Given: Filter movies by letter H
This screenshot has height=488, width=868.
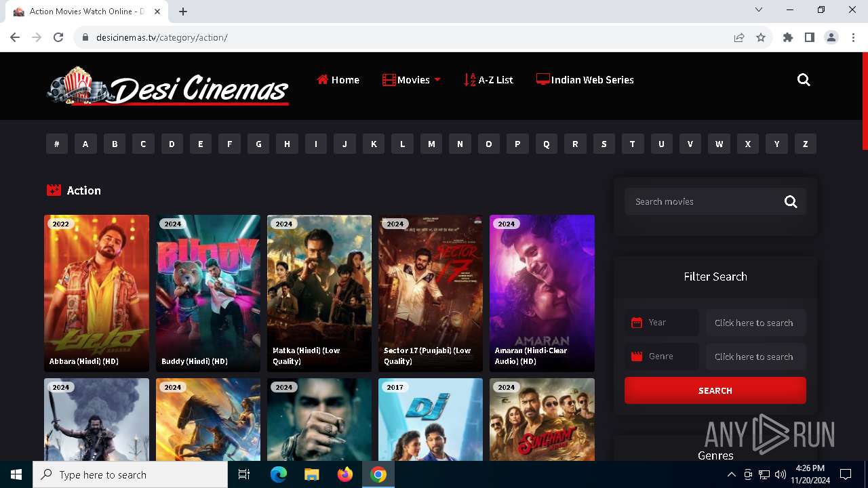Looking at the screenshot, I should click(x=287, y=144).
